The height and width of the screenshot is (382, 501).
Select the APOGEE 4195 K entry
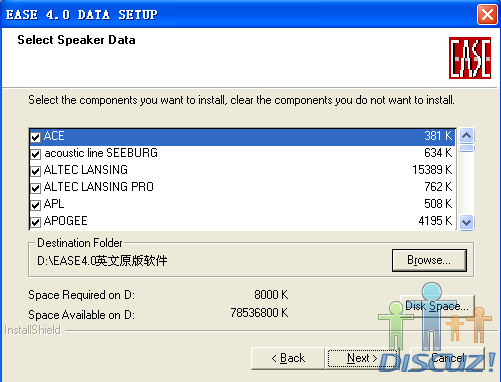pyautogui.click(x=242, y=221)
